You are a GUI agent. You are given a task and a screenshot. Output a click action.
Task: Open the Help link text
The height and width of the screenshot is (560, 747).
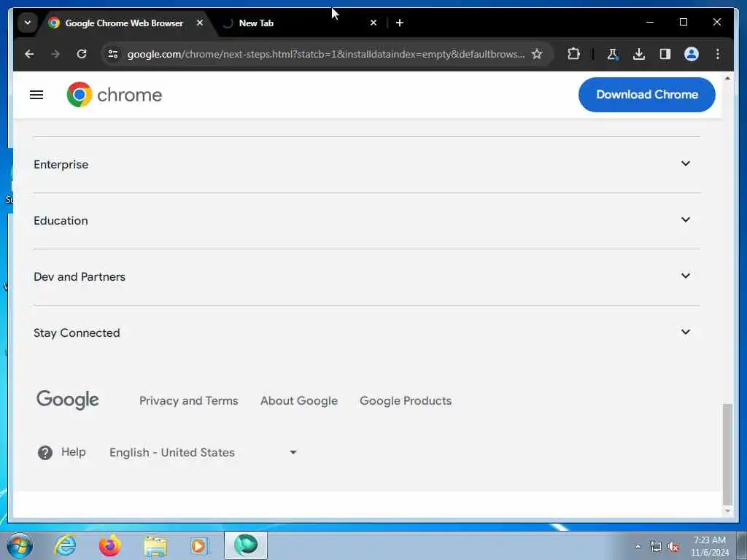[74, 451]
